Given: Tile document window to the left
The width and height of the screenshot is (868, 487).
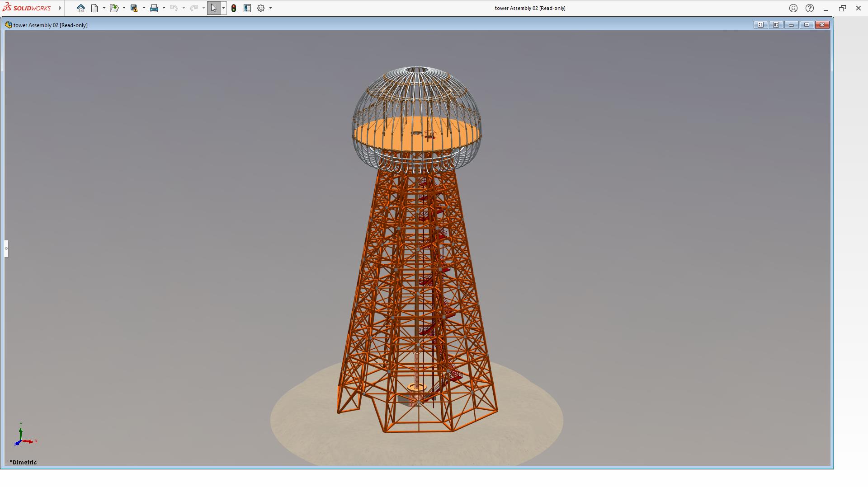Looking at the screenshot, I should click(x=760, y=25).
